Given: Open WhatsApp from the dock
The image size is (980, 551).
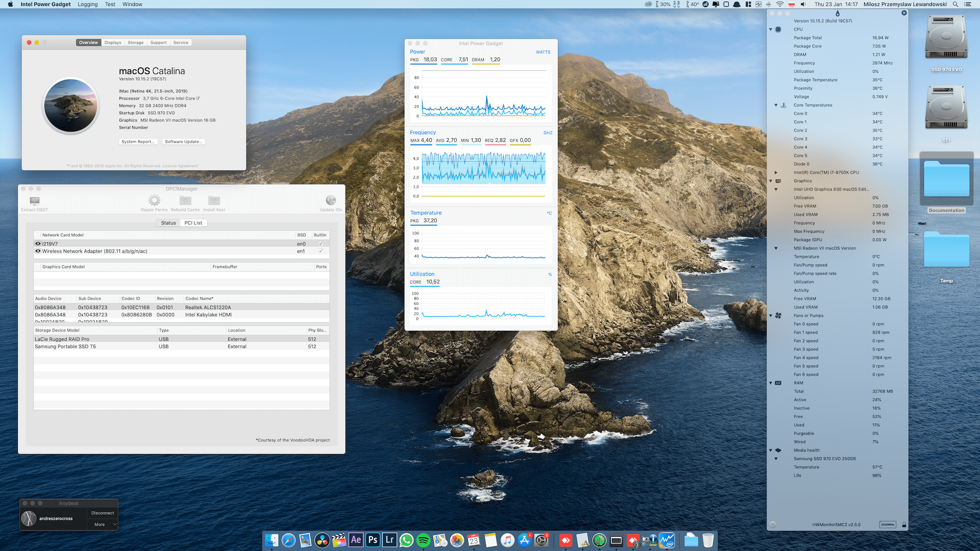Looking at the screenshot, I should [406, 540].
